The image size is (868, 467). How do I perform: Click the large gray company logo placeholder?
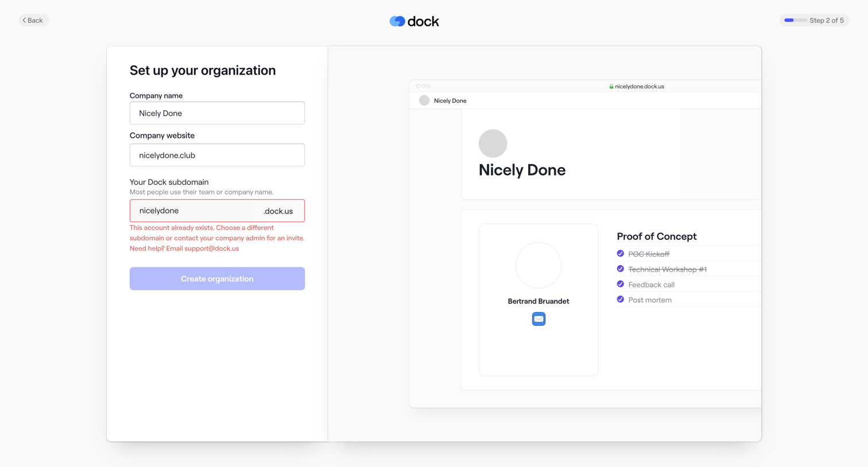[x=493, y=143]
